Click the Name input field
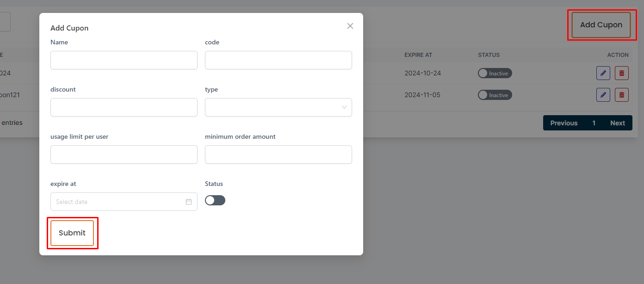 (x=124, y=60)
